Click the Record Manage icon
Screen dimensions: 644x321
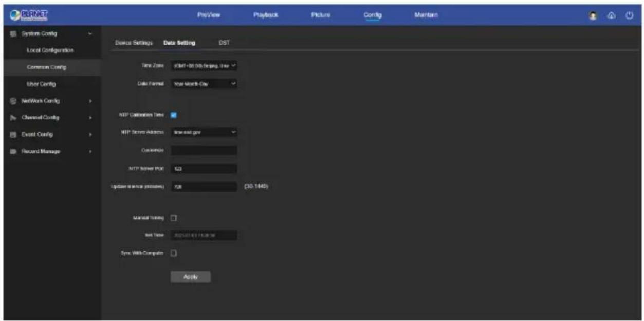[14, 151]
